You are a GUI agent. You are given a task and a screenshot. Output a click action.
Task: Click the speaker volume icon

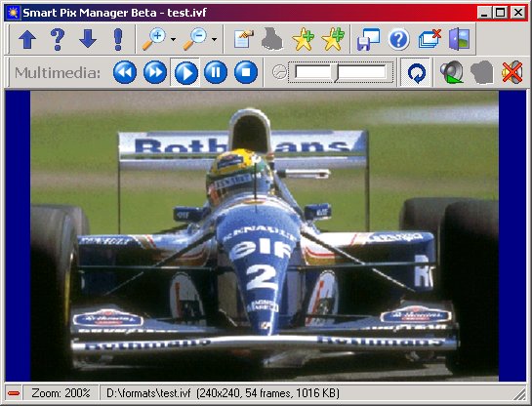coord(452,72)
